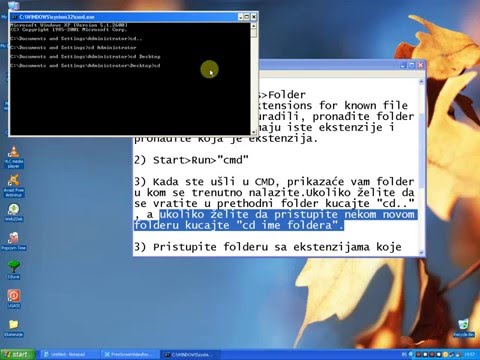Minimize the Notepad window
The width and height of the screenshot is (480, 360).
point(403,65)
